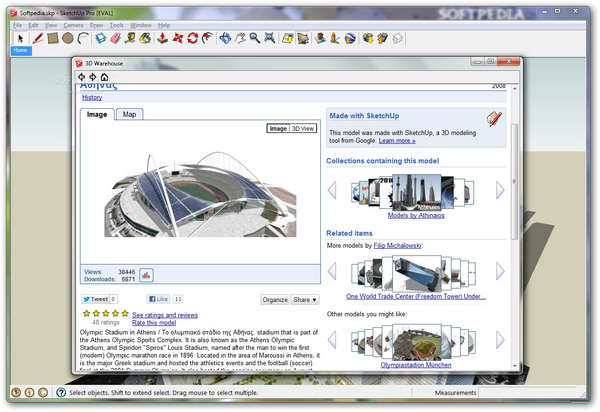The image size is (600, 412).
Task: Select the Pan hand tool
Action: (240, 38)
